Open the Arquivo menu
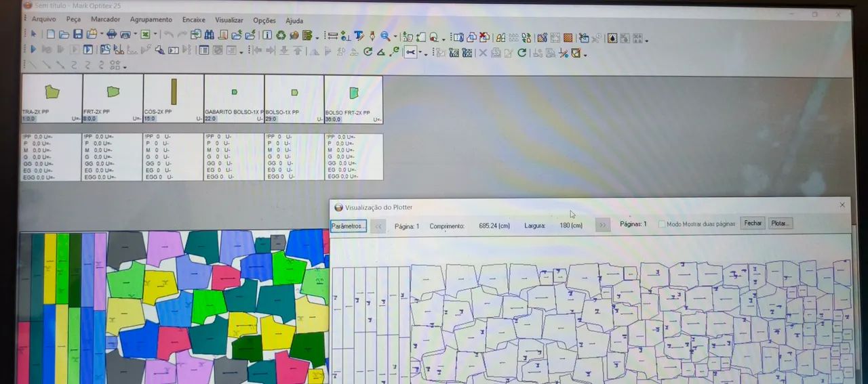Screen dimensions: 868x384 point(43,20)
